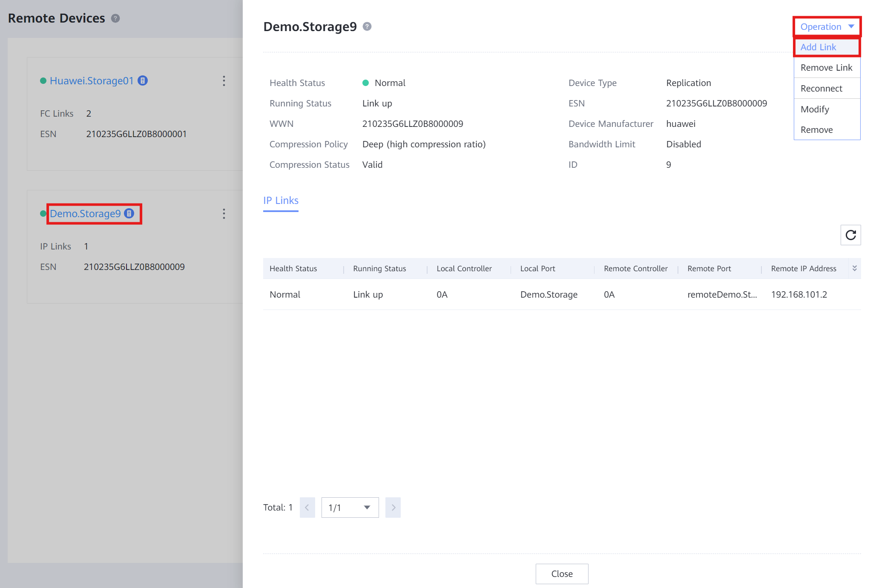Open three-dot menu on Demo.Storage9 card

coord(224,214)
